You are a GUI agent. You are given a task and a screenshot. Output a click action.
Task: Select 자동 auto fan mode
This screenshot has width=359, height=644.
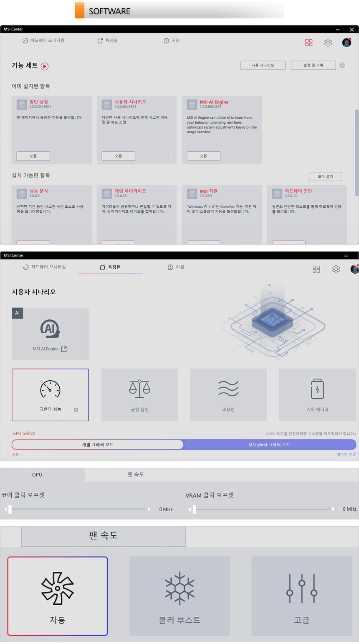pyautogui.click(x=58, y=596)
